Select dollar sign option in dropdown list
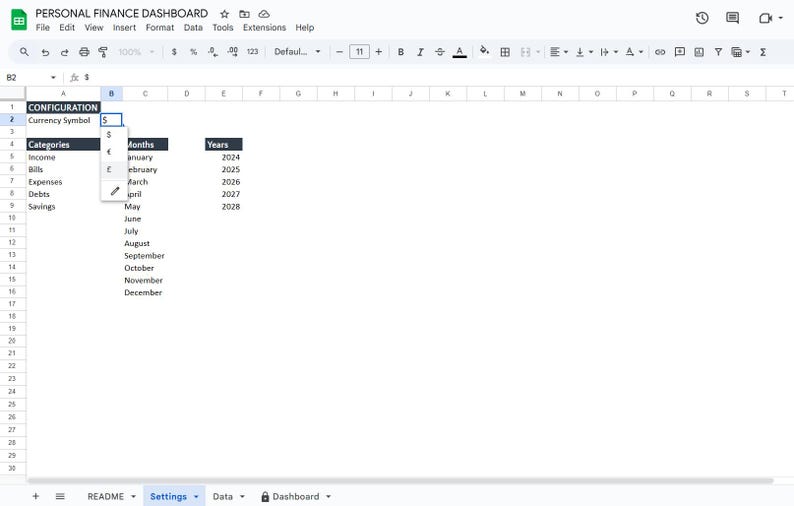The image size is (794, 506). [x=114, y=135]
